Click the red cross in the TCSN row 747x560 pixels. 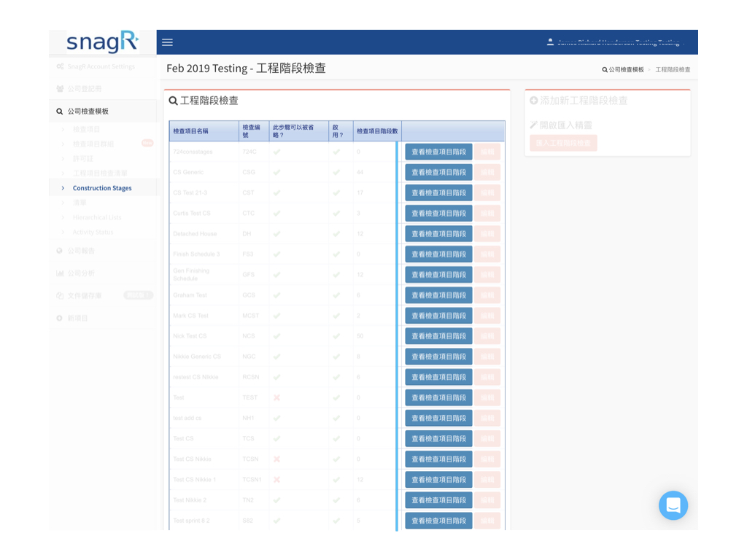click(x=276, y=459)
